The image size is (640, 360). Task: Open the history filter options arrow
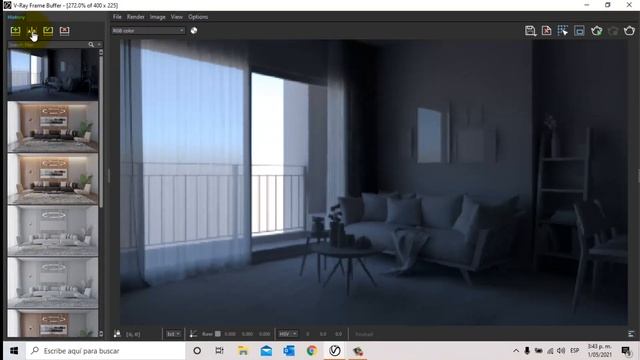[99, 44]
